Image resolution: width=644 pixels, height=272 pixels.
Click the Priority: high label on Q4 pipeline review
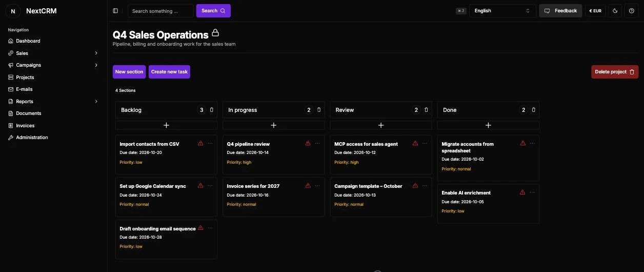click(239, 162)
